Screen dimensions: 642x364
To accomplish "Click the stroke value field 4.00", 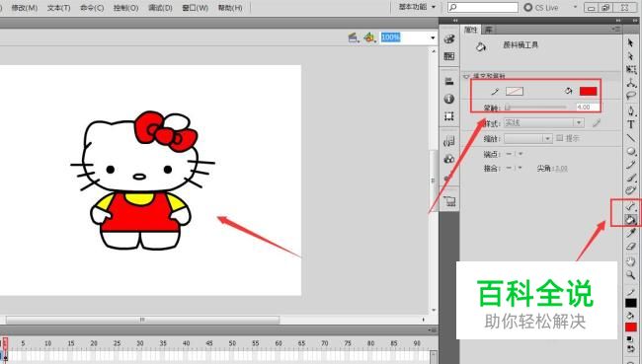I will [588, 108].
